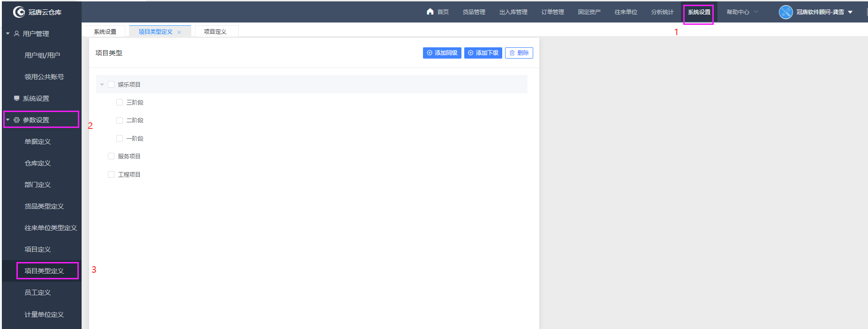Open 领用公共账号 in sidebar
Screen dimensions: 868x329
44,77
